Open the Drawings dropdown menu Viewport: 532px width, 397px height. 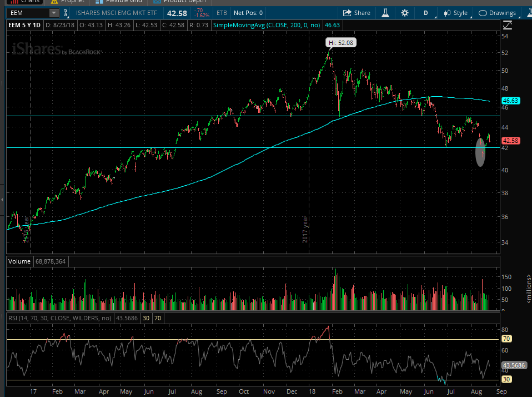coord(498,13)
